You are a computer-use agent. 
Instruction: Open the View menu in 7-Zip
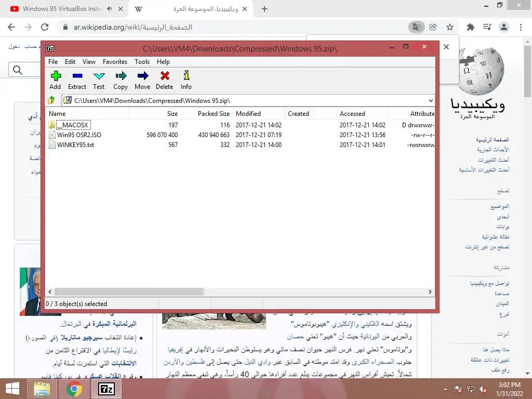click(89, 62)
